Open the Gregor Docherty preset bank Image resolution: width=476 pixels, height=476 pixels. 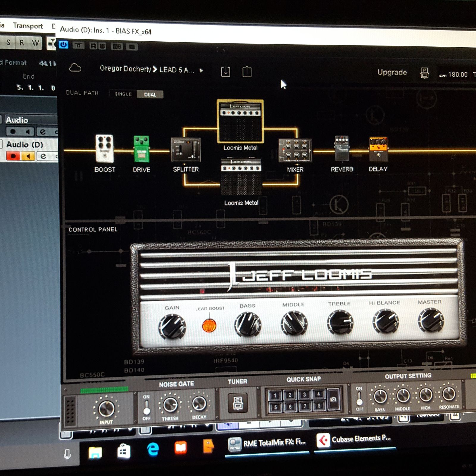click(125, 69)
